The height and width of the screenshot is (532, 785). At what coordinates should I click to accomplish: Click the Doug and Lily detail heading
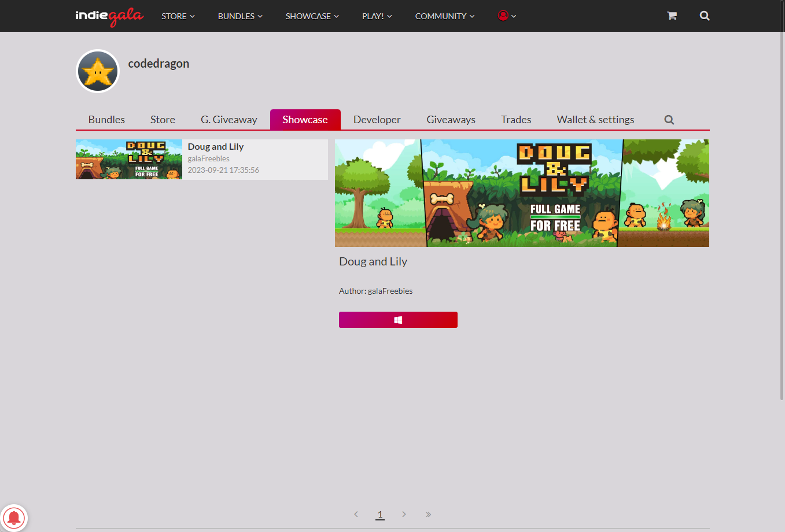373,261
